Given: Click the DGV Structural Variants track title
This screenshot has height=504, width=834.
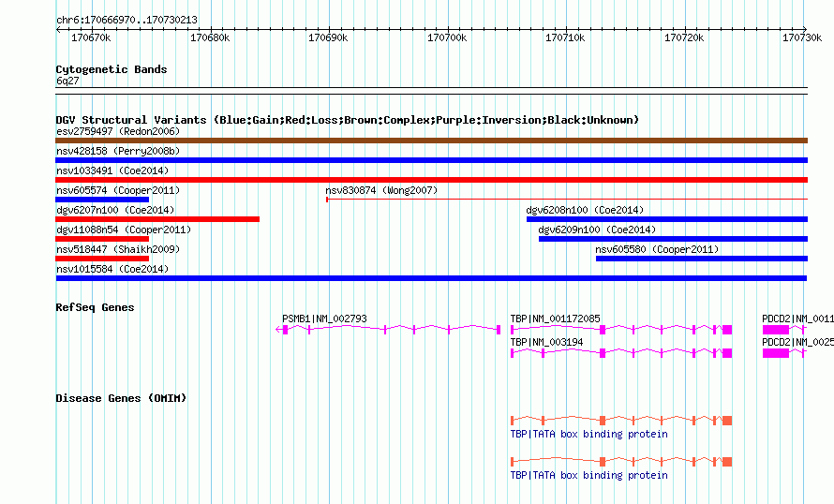Looking at the screenshot, I should 348,120.
